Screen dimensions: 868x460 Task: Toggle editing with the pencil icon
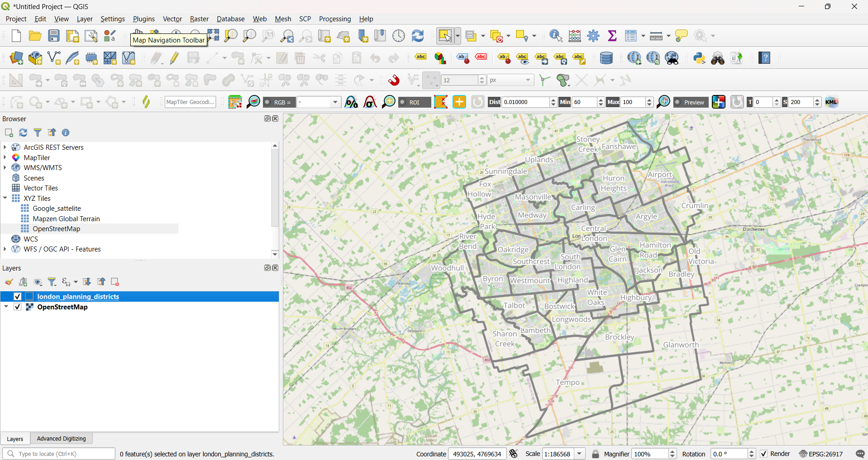[x=174, y=58]
